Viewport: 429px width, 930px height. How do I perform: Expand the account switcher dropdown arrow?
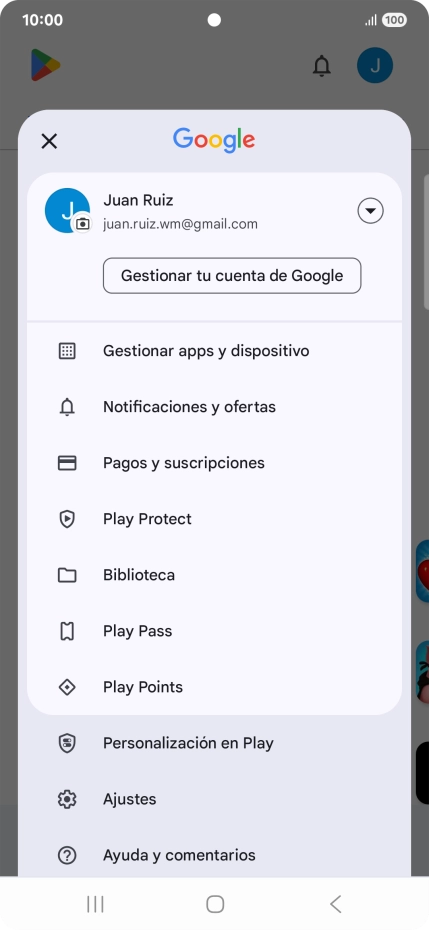pos(370,211)
